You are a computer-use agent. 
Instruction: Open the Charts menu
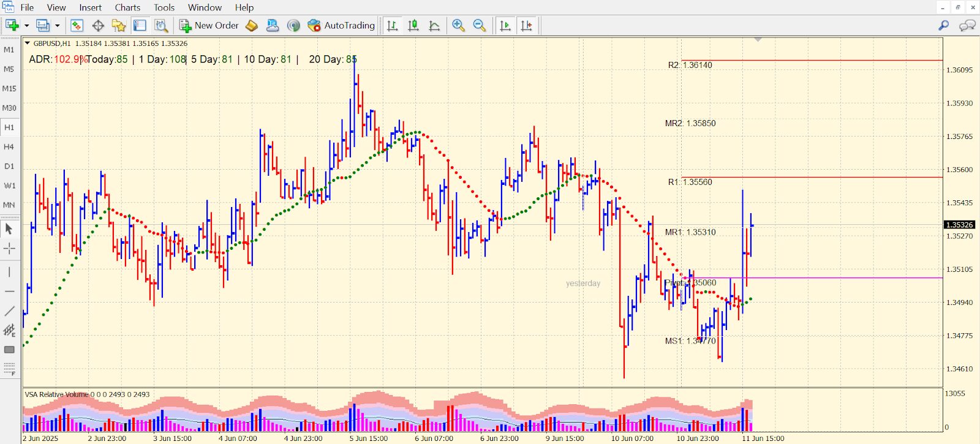[127, 7]
